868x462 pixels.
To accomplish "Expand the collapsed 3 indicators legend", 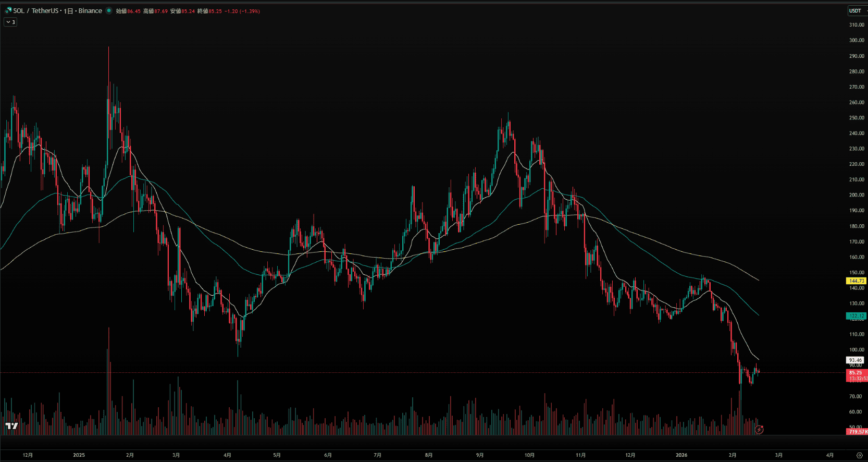I will point(10,22).
